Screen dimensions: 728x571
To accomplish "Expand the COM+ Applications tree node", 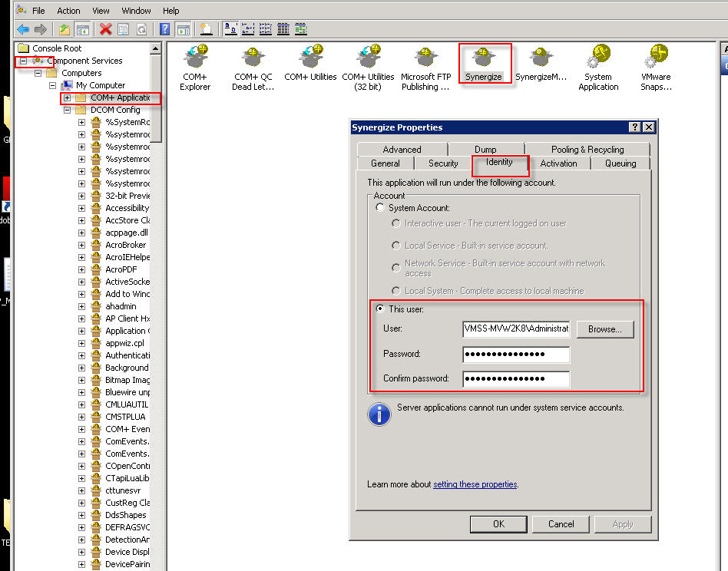I will click(68, 98).
